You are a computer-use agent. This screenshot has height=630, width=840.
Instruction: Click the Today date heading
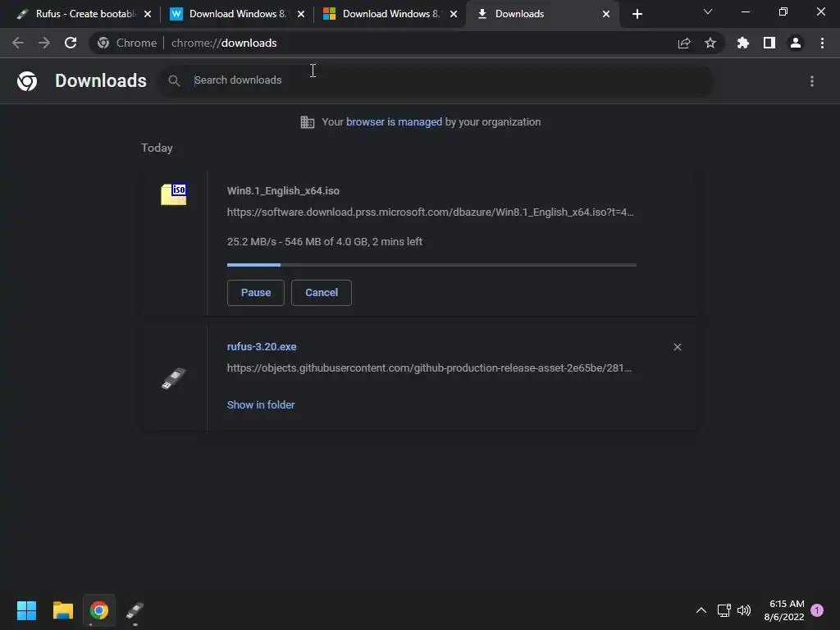[x=157, y=148]
